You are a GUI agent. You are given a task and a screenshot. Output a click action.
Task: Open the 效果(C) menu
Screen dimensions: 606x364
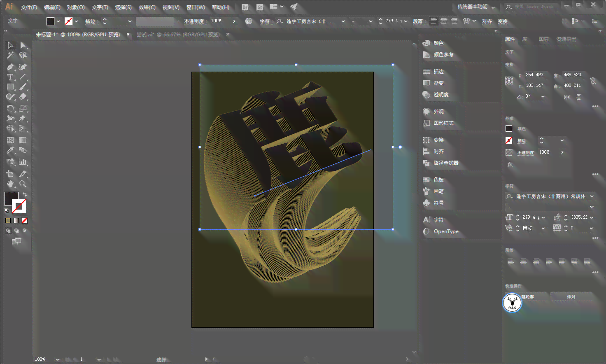tap(147, 7)
